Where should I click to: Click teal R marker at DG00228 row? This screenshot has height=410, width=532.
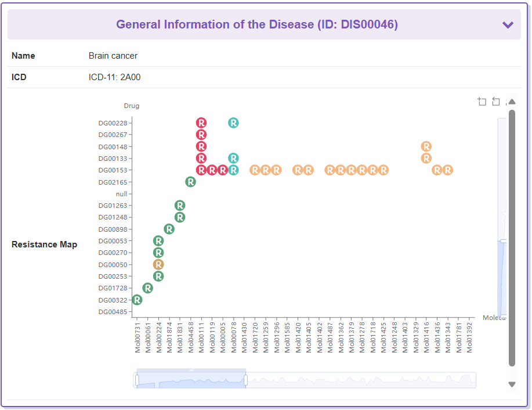point(233,123)
